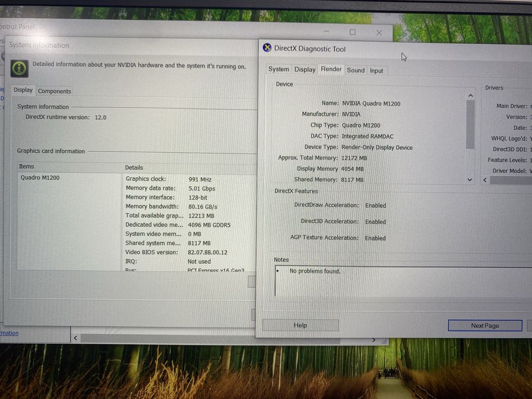Click the Next Page button
This screenshot has height=399, width=532.
click(485, 325)
